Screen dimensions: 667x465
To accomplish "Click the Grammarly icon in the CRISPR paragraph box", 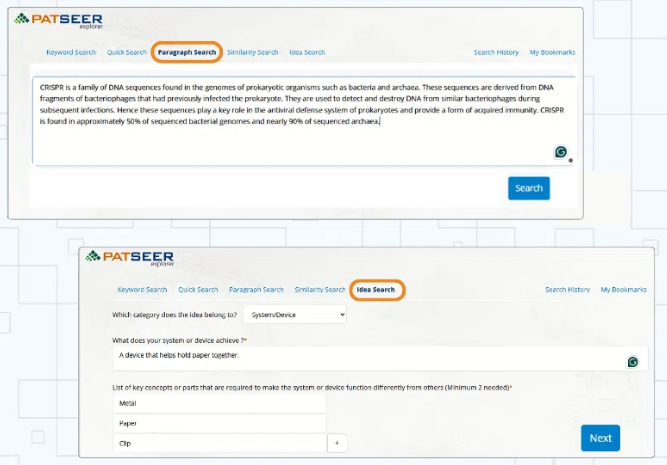I will [x=561, y=152].
